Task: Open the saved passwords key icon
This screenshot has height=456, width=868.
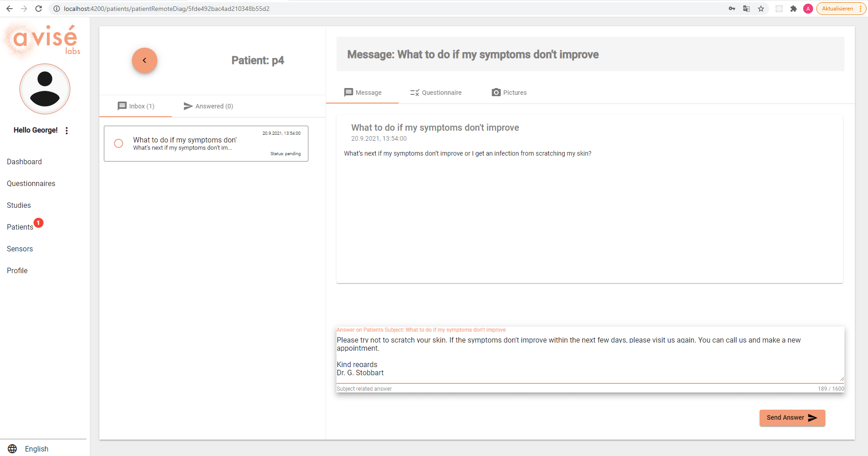Action: point(732,9)
